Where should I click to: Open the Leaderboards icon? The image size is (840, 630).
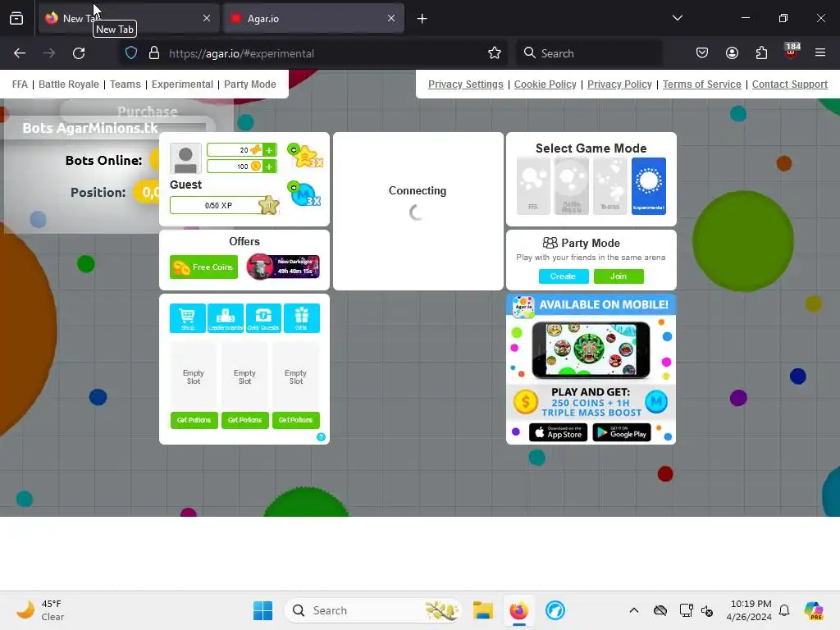(226, 317)
